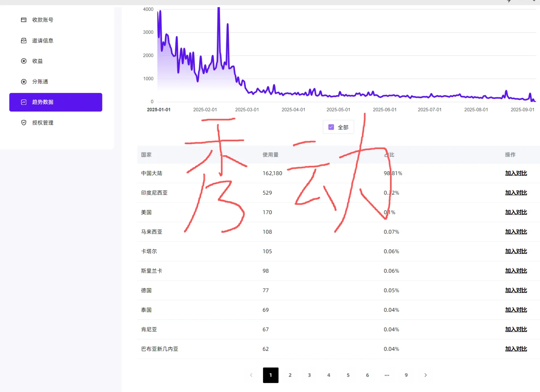Open the 收益 sidebar menu item

click(37, 61)
